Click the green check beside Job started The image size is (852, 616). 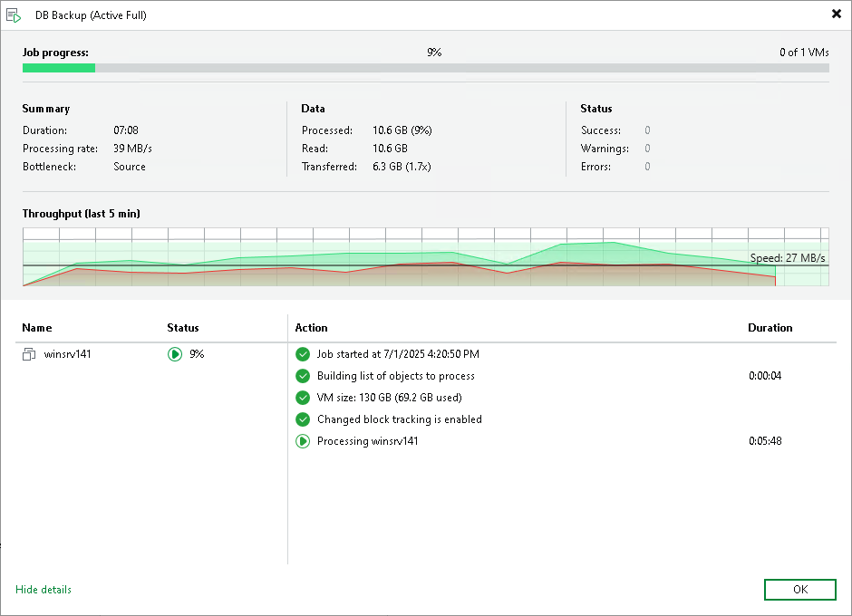point(303,354)
